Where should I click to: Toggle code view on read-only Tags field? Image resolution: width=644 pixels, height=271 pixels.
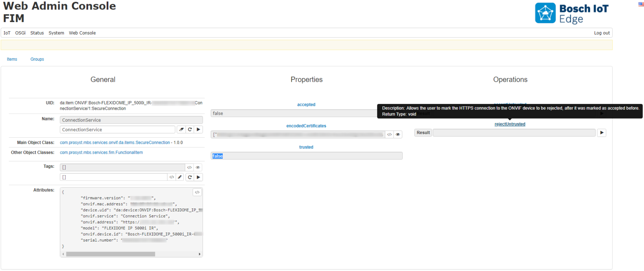(189, 167)
